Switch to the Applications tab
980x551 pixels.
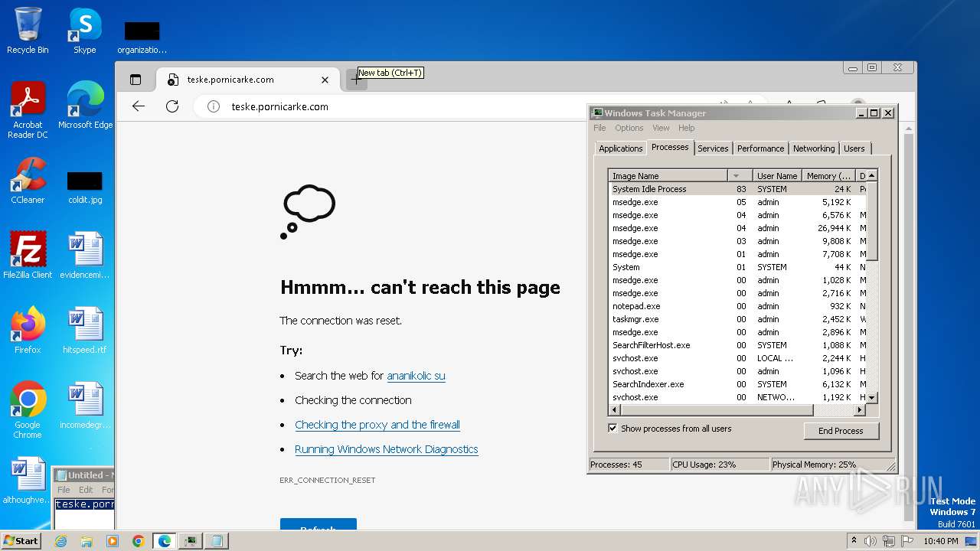621,148
